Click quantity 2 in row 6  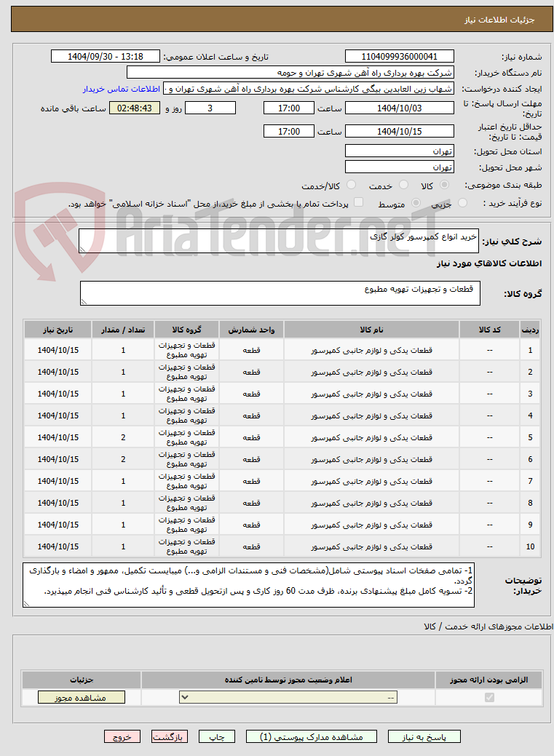pyautogui.click(x=123, y=459)
